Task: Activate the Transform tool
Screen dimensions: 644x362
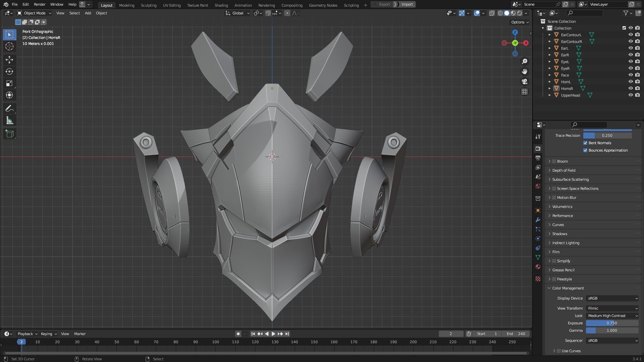Action: point(9,95)
